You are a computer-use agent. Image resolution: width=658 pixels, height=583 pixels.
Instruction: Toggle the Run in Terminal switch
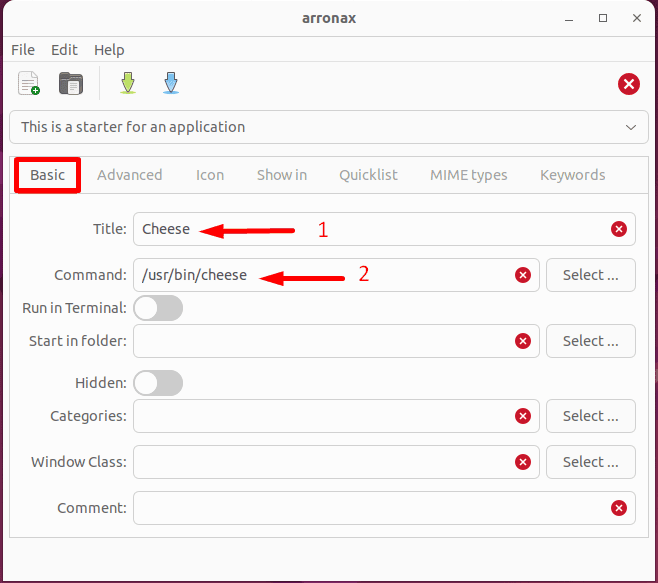tap(158, 308)
